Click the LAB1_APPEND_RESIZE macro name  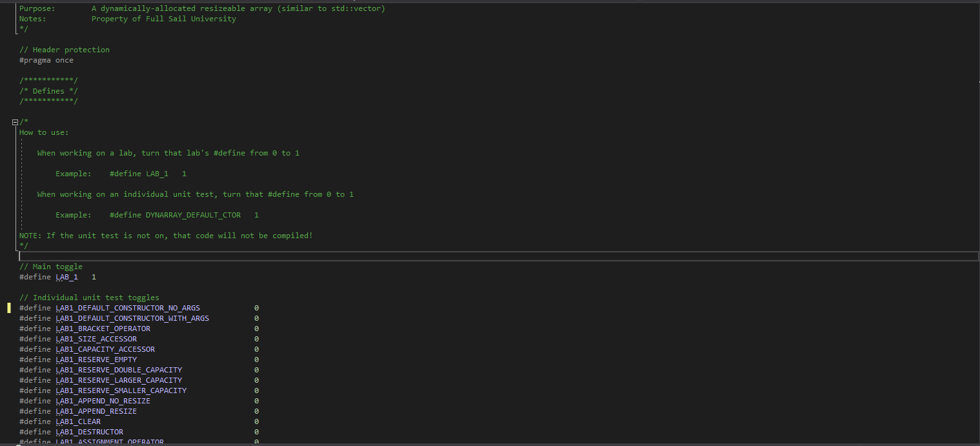pos(96,411)
